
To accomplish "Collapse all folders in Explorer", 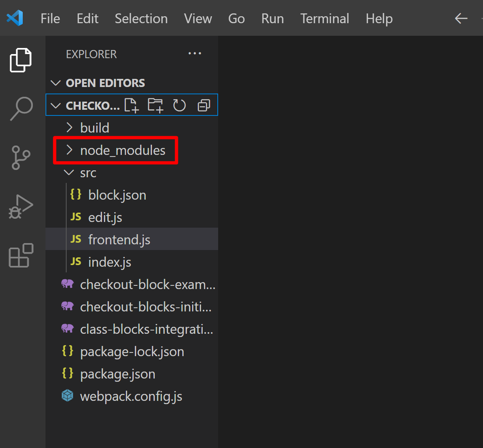I will pyautogui.click(x=204, y=105).
